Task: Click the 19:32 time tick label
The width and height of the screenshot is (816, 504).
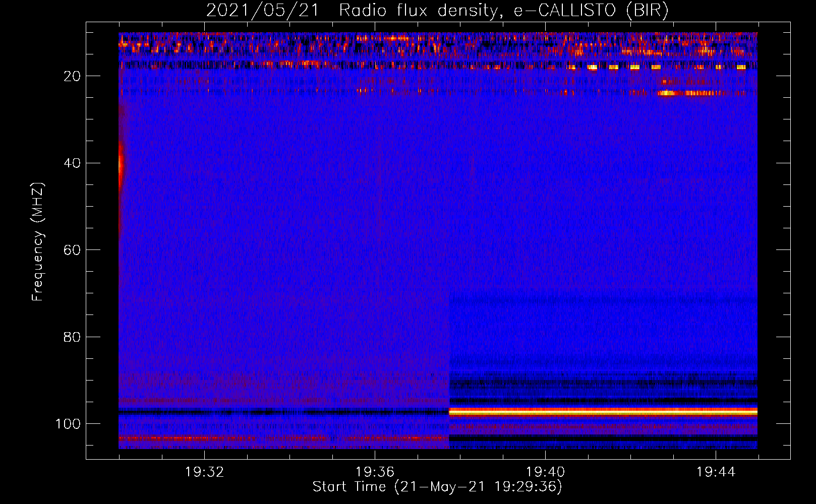Action: (x=204, y=472)
